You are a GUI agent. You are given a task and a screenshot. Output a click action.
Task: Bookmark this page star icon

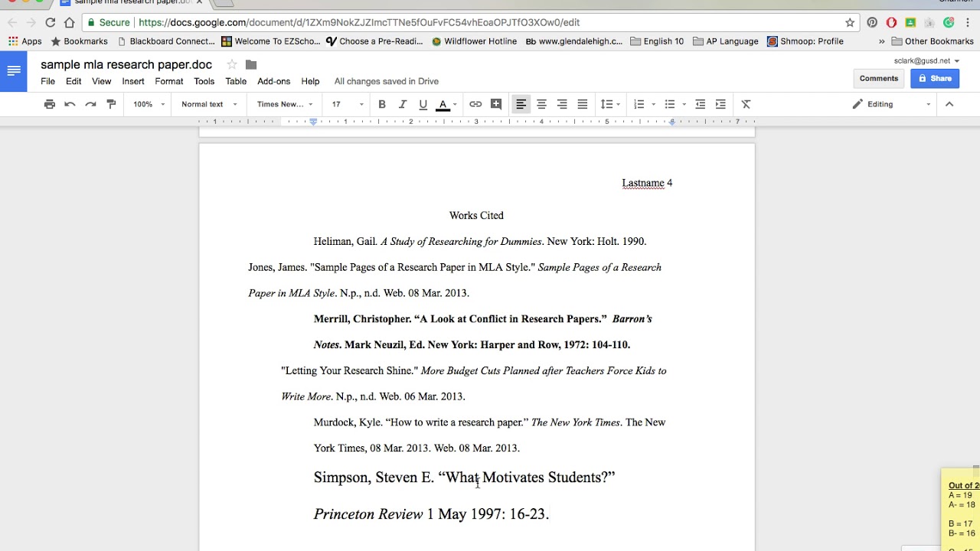point(850,23)
